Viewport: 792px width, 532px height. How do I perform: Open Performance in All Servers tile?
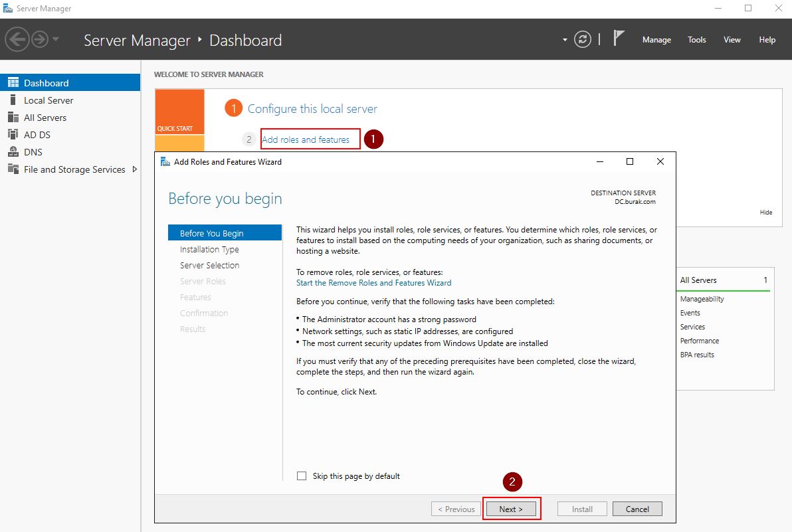click(x=700, y=341)
